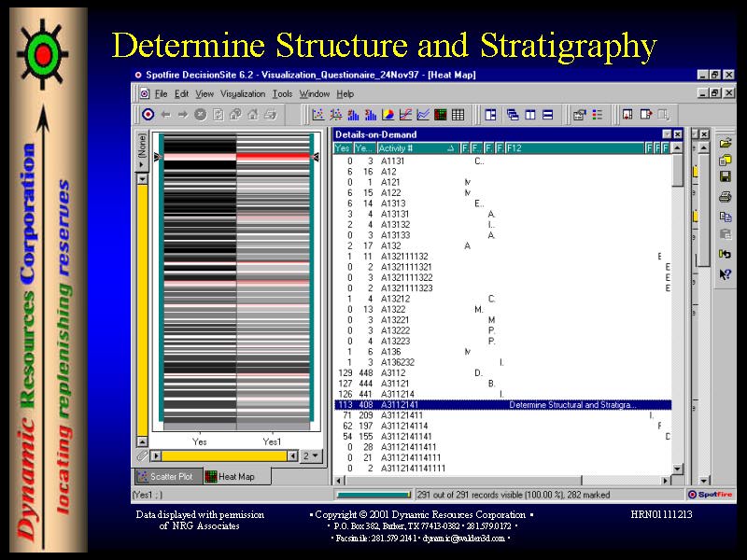Click the Copy icon in right toolbar
The image size is (747, 560).
tap(725, 216)
